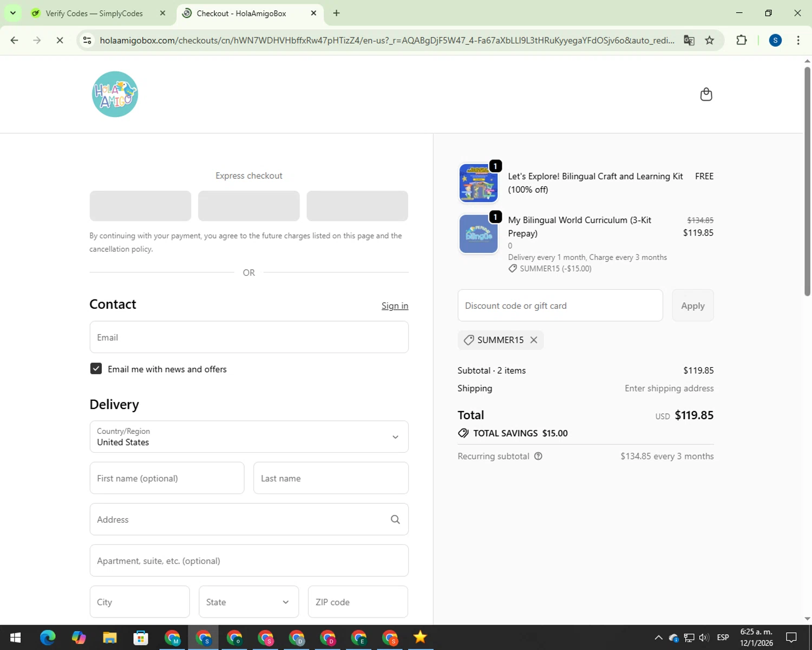This screenshot has height=650, width=812.
Task: Open a new browser tab
Action: pos(336,13)
